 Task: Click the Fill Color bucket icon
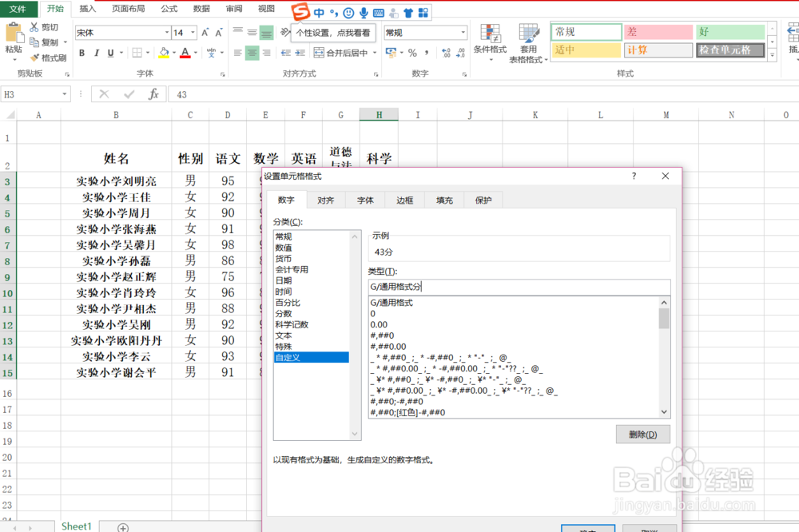point(163,52)
